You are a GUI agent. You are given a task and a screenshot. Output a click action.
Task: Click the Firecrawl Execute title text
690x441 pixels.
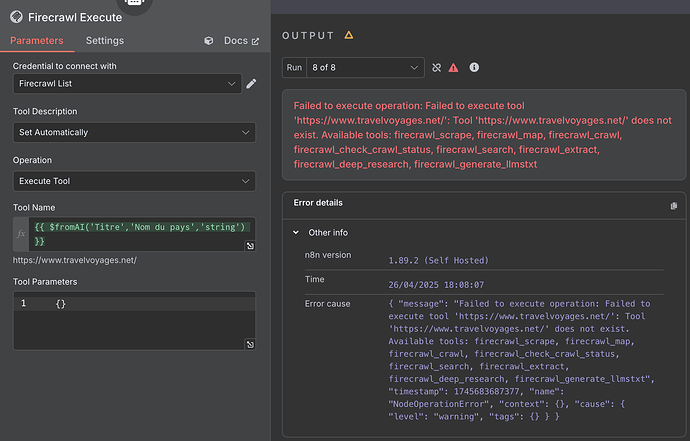75,17
